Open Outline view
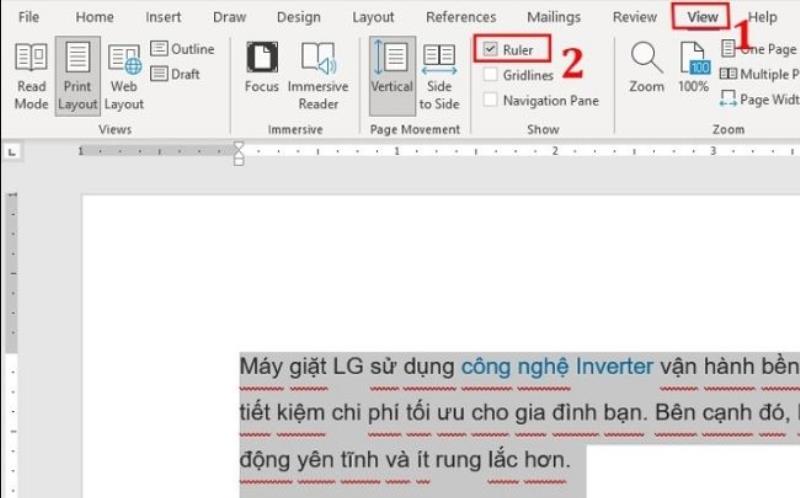 pos(183,49)
